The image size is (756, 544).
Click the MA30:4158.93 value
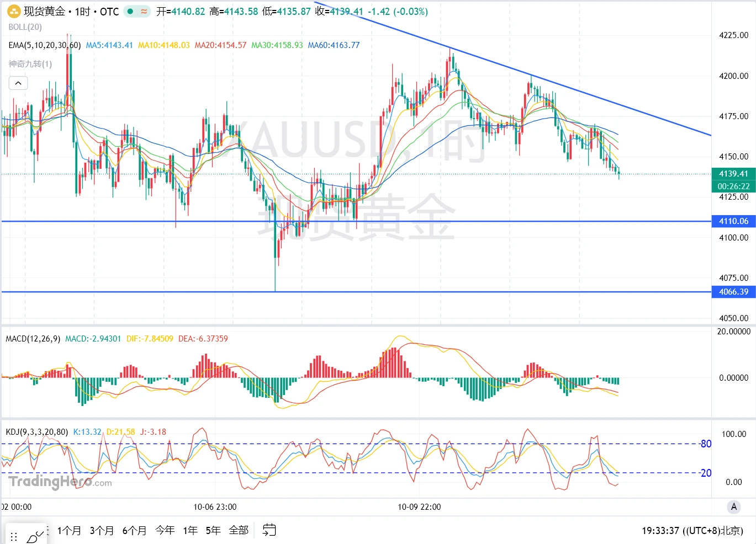click(277, 45)
